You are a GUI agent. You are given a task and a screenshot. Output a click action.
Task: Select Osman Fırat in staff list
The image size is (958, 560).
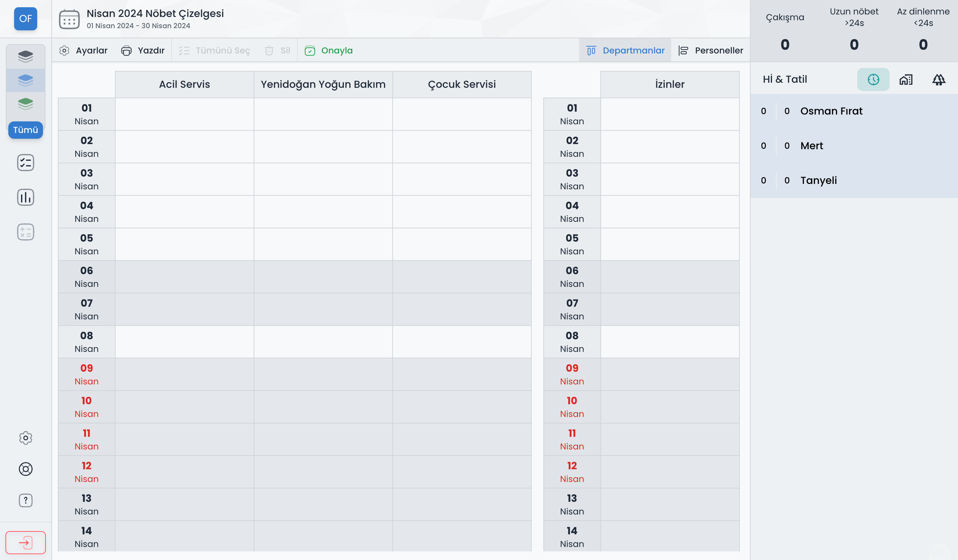(831, 111)
